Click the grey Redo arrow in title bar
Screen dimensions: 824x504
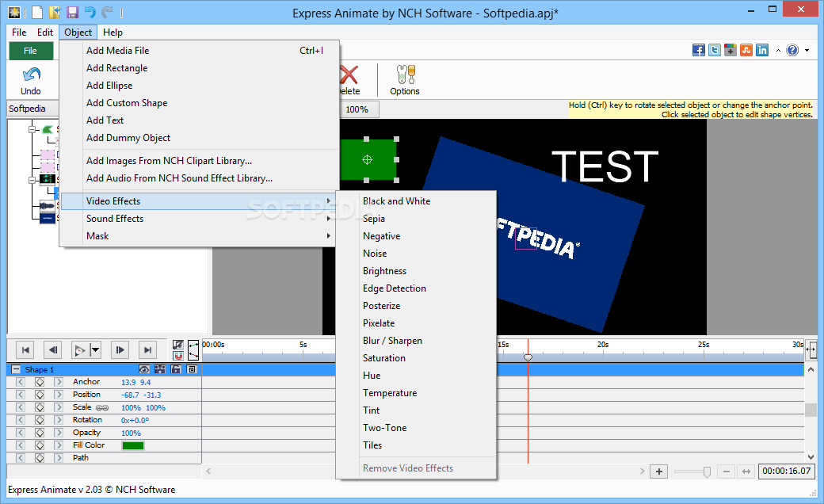click(107, 12)
